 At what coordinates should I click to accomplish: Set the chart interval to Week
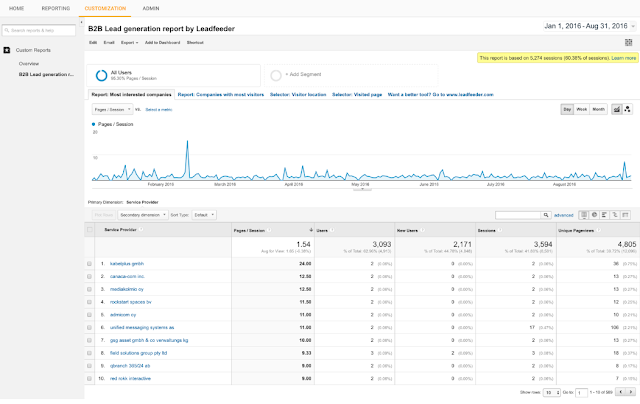[x=582, y=109]
